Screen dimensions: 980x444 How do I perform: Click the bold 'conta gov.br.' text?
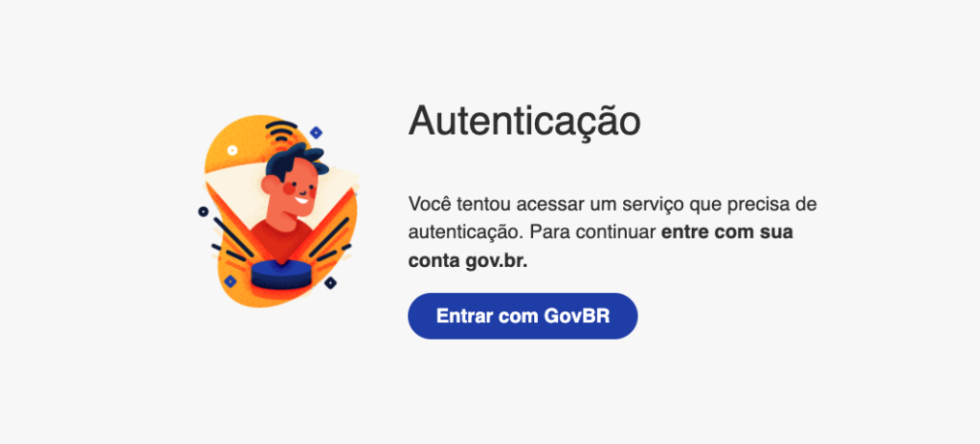[467, 261]
